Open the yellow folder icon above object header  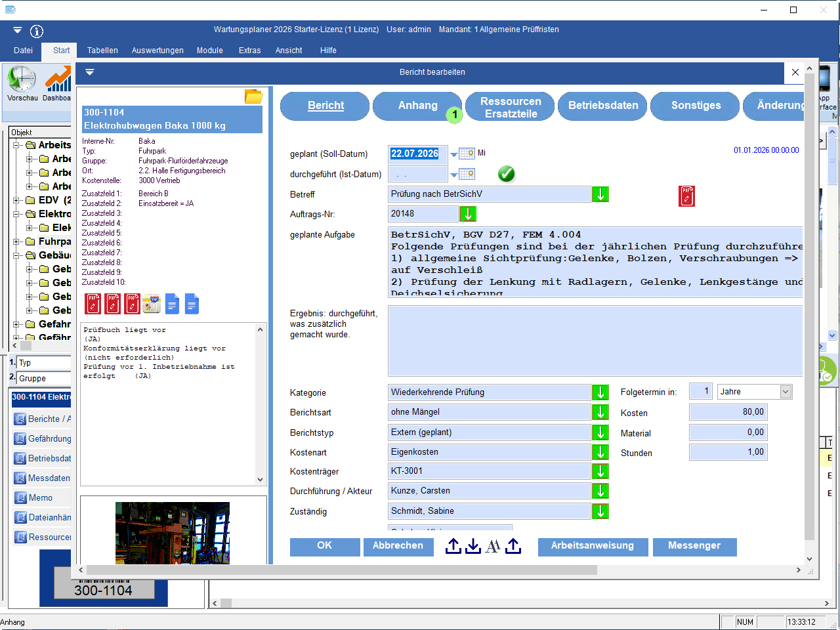(253, 96)
